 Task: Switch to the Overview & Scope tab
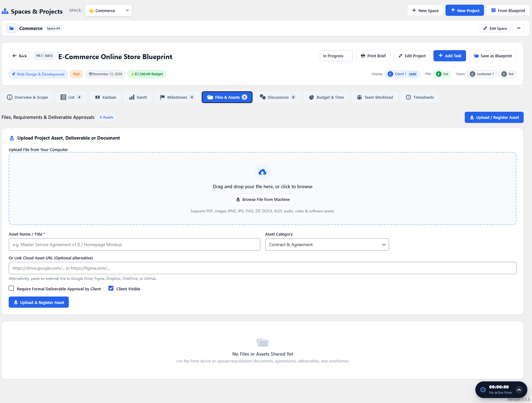click(x=27, y=97)
